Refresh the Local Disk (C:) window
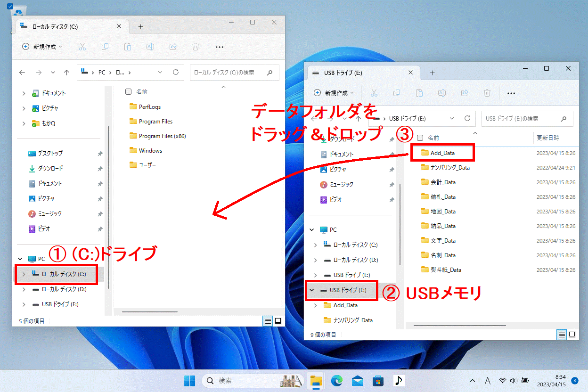The width and height of the screenshot is (588, 392). 176,73
